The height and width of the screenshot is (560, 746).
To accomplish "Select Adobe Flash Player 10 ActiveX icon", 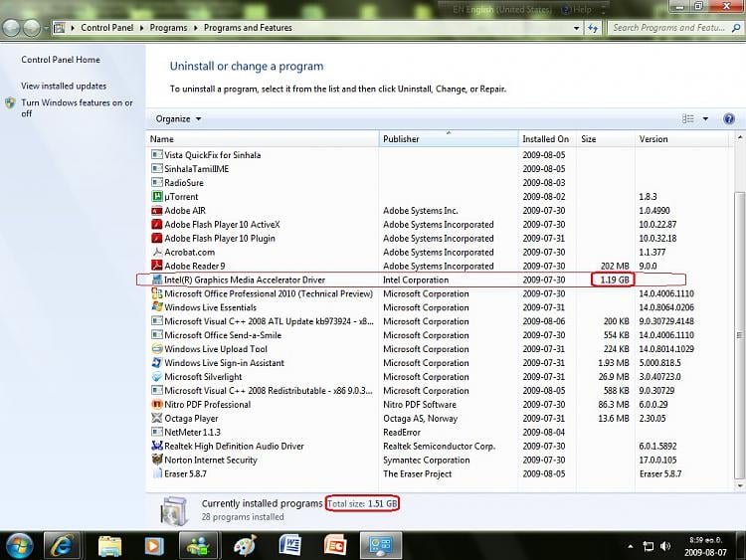I will click(156, 224).
